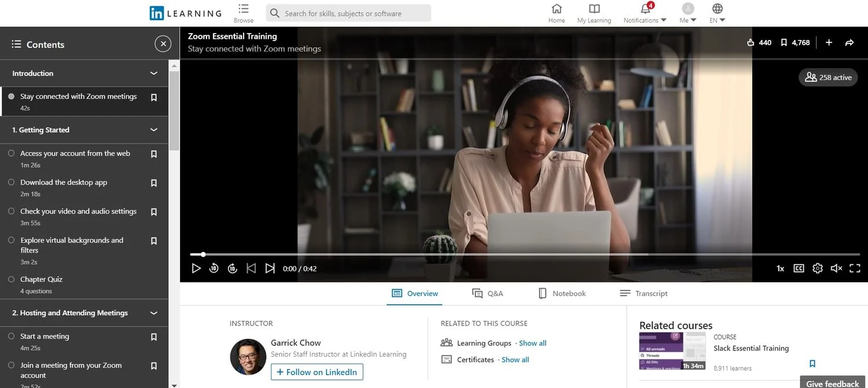The image size is (868, 388).
Task: Bookmark Slack Essential Training related course
Action: pyautogui.click(x=812, y=364)
